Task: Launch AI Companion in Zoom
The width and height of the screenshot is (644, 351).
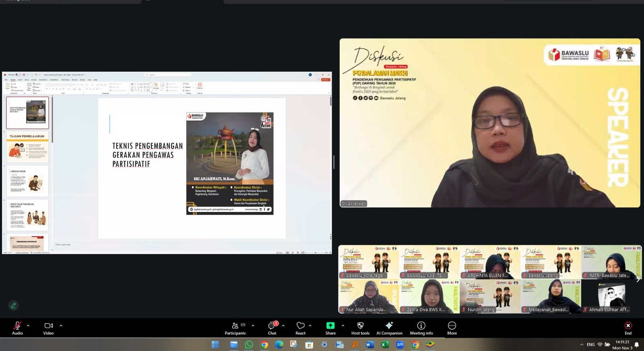Action: pyautogui.click(x=389, y=328)
